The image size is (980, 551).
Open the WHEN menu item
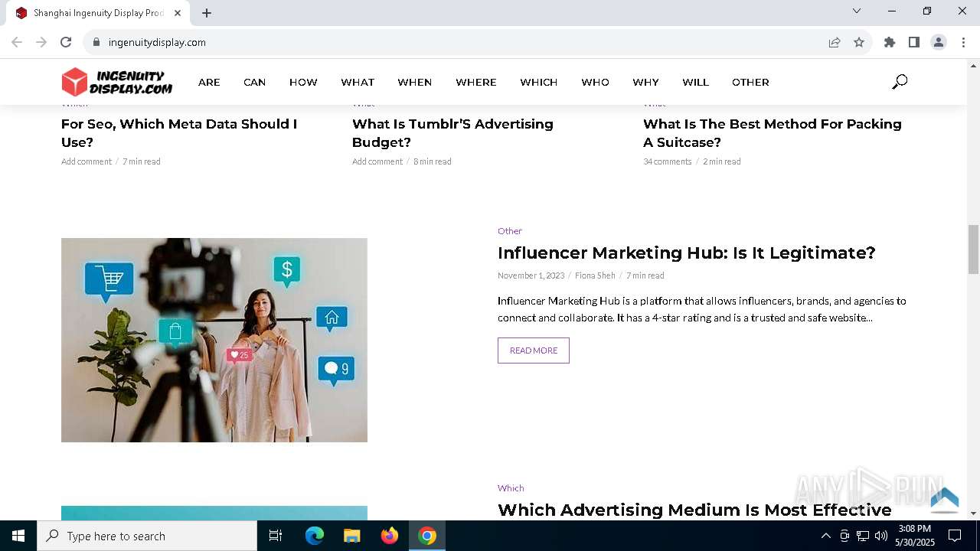[x=415, y=82]
